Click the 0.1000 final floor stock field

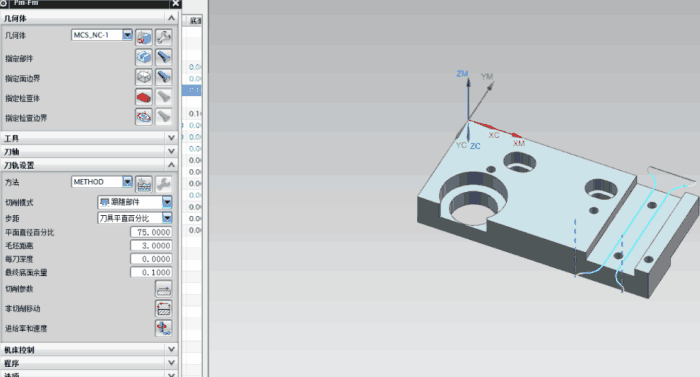[x=151, y=272]
